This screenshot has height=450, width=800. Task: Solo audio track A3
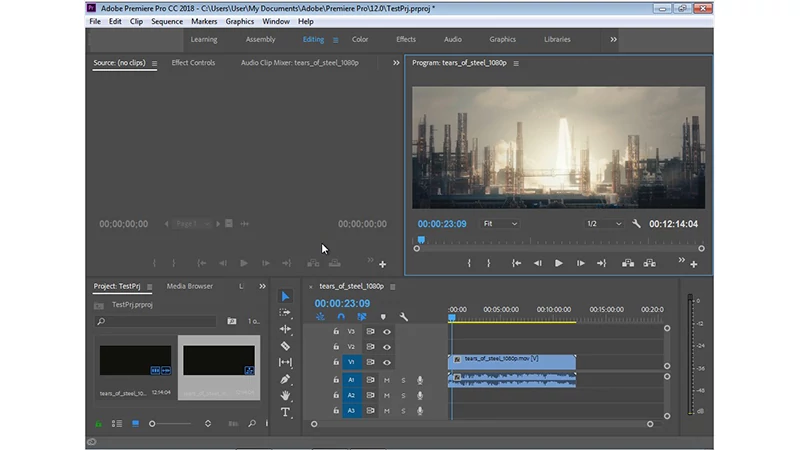click(x=403, y=411)
